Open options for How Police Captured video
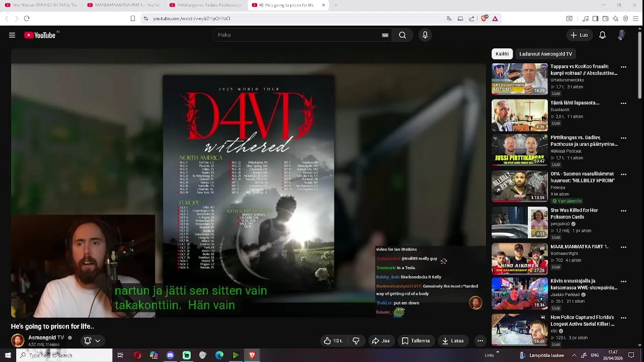This screenshot has height=362, width=644. 623,318
